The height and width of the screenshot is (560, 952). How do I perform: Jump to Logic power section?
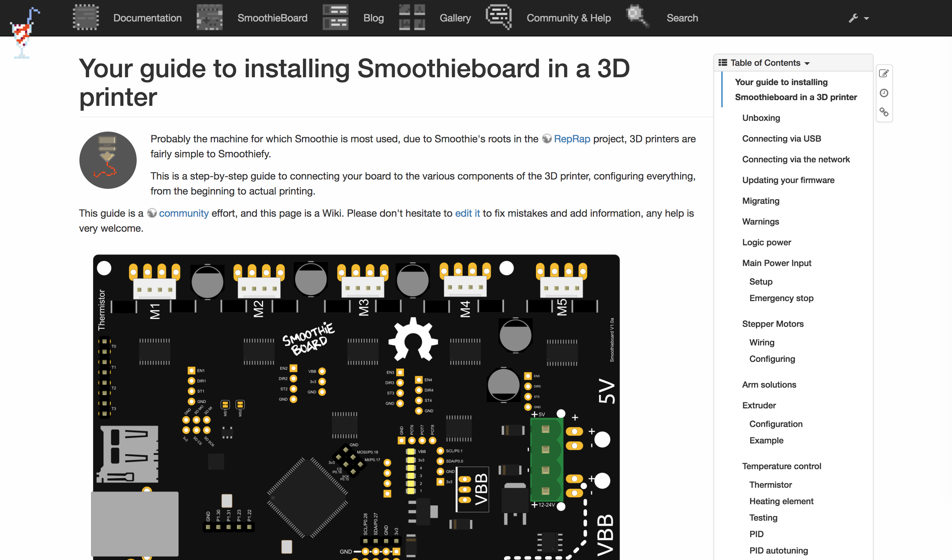(x=766, y=242)
